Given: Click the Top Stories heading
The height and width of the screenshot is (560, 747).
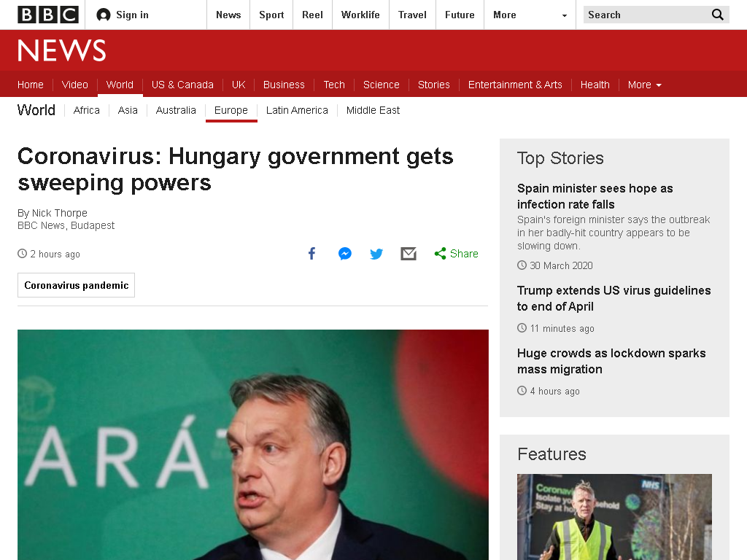Looking at the screenshot, I should (561, 158).
